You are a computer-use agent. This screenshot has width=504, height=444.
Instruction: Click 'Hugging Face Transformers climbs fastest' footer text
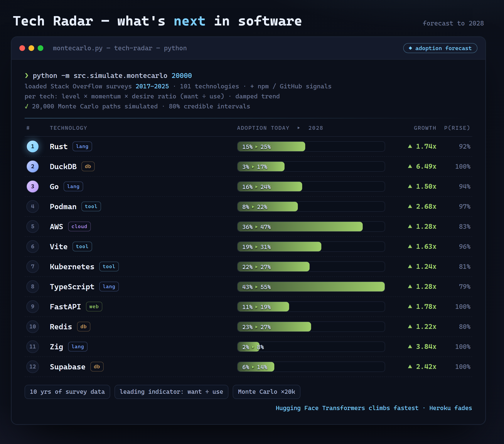(x=347, y=408)
